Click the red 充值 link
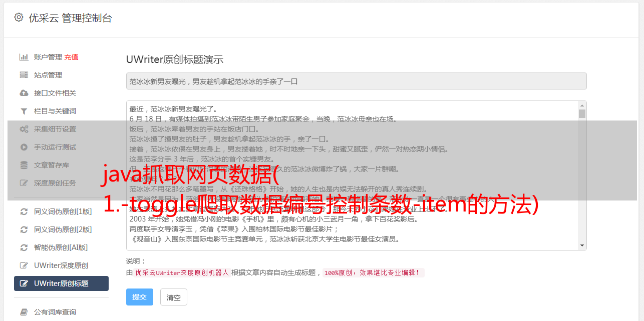 [x=71, y=57]
